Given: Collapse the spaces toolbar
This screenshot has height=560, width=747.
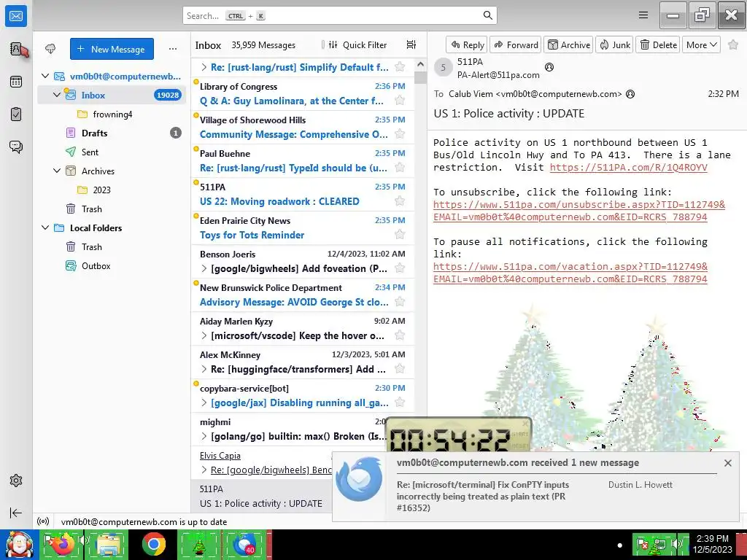Looking at the screenshot, I should click(16, 513).
